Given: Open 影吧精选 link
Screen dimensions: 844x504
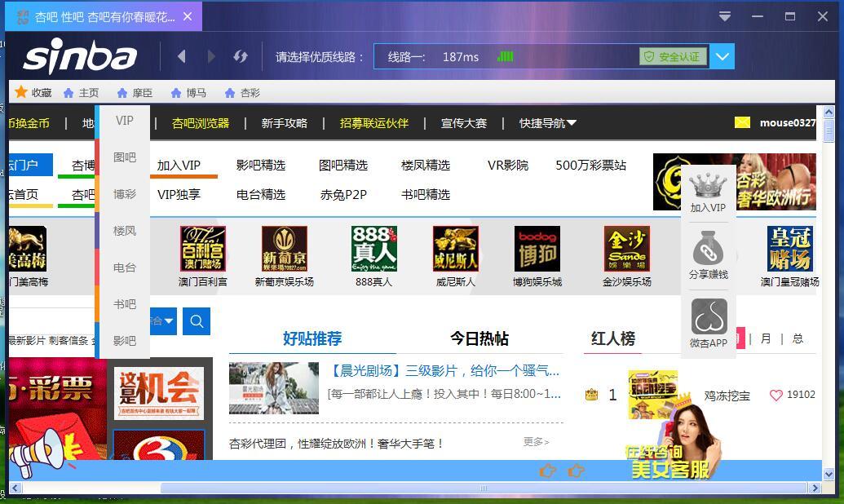Looking at the screenshot, I should [x=260, y=166].
